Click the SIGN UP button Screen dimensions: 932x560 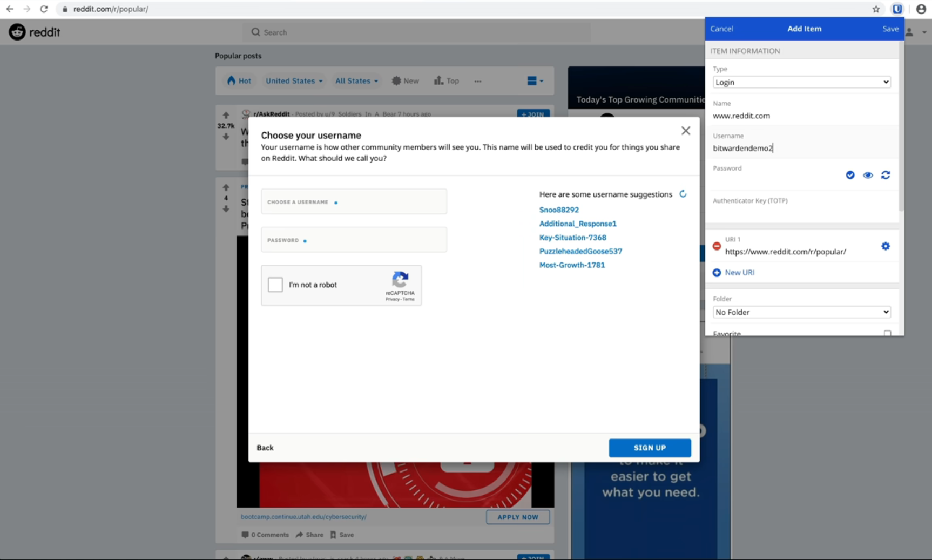[x=650, y=448]
